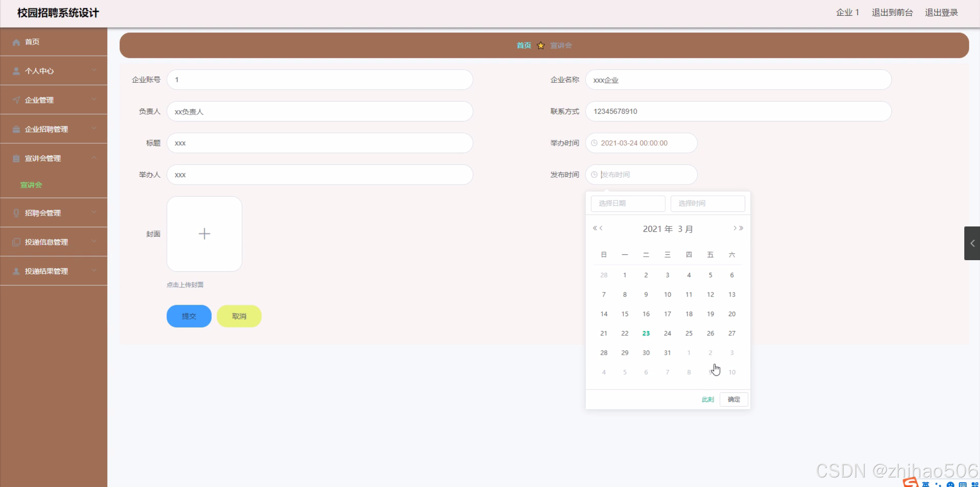This screenshot has height=487, width=980.
Task: Click 此刻 link in the date picker
Action: click(x=707, y=399)
